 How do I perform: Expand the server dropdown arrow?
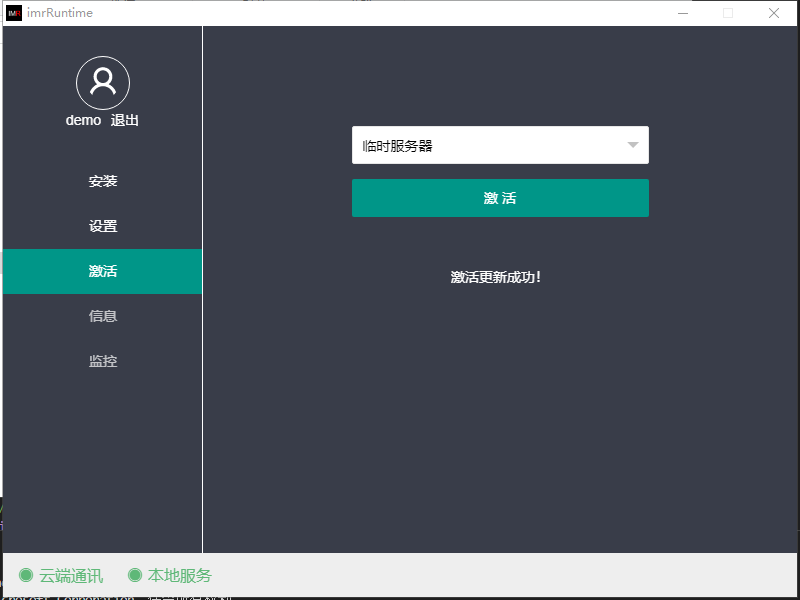[632, 145]
